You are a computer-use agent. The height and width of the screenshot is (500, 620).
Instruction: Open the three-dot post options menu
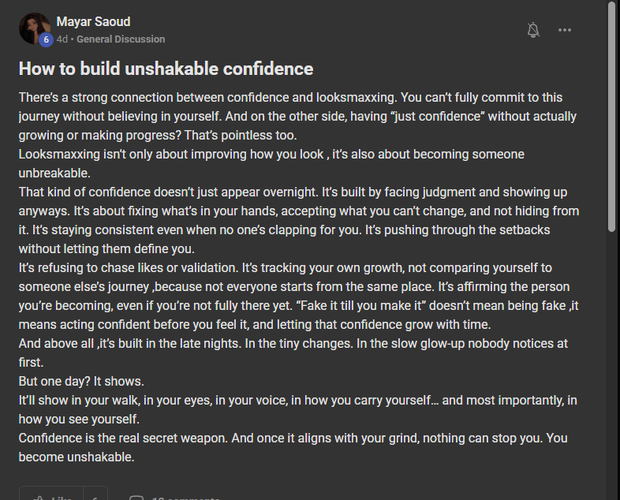pos(564,30)
